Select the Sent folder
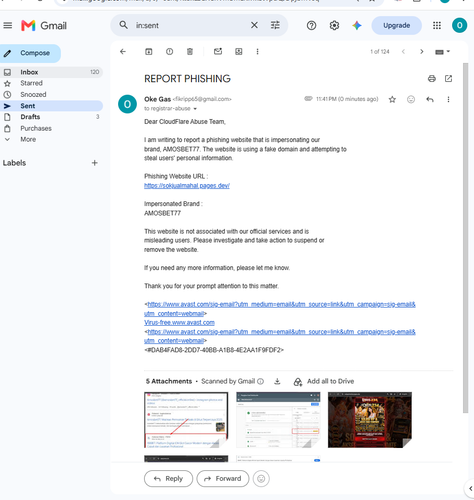The image size is (474, 500). point(51,106)
